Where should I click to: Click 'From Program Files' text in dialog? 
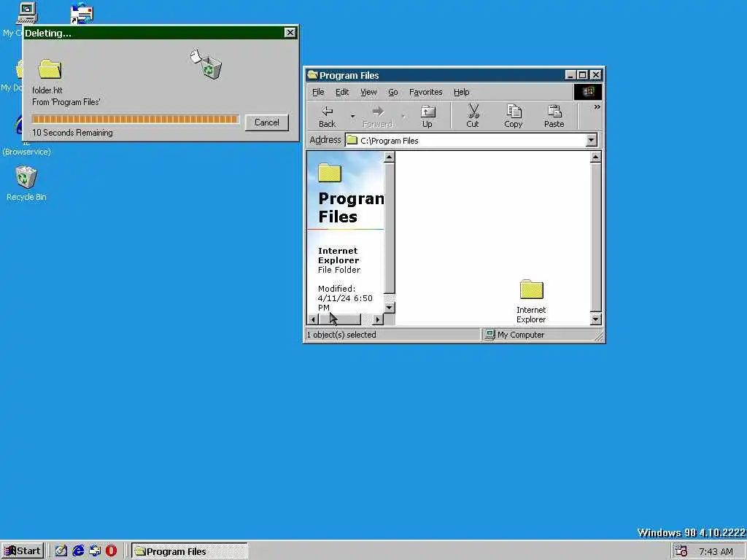click(66, 102)
